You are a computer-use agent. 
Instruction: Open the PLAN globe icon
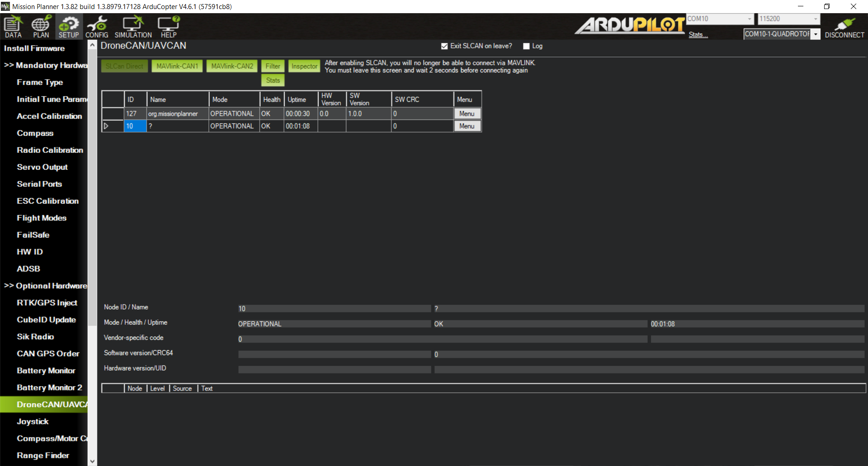click(x=41, y=27)
